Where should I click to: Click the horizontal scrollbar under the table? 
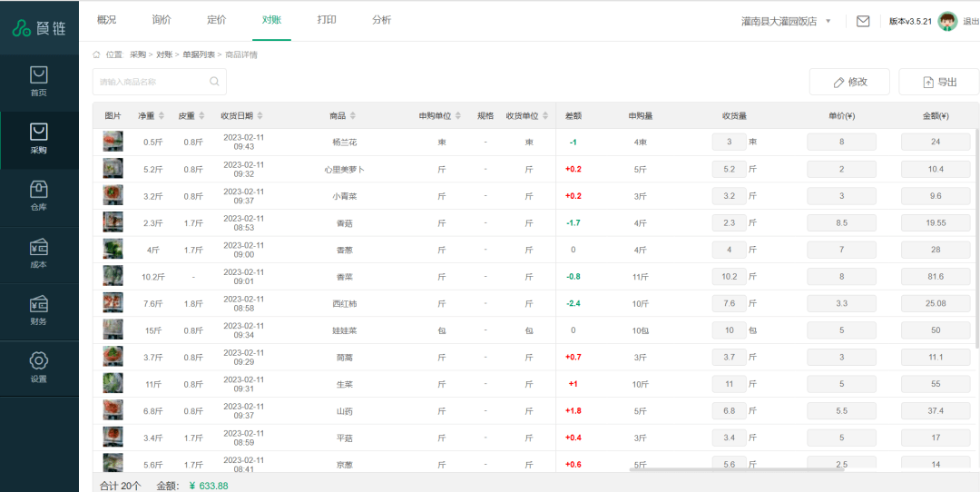point(737,469)
